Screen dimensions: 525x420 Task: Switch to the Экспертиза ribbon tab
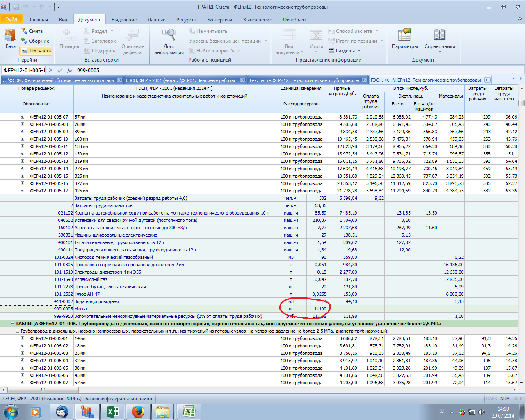(219, 19)
